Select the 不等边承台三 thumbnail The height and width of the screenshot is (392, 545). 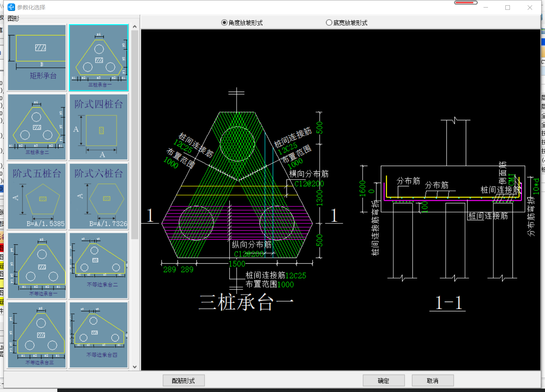click(37, 335)
